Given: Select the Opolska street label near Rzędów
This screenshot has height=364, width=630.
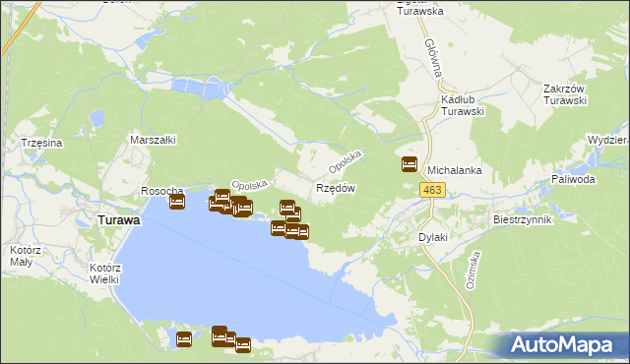Looking at the screenshot, I should pos(345,162).
